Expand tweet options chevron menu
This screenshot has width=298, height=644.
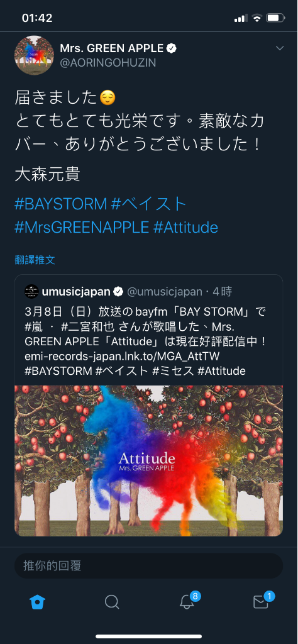coord(280,48)
